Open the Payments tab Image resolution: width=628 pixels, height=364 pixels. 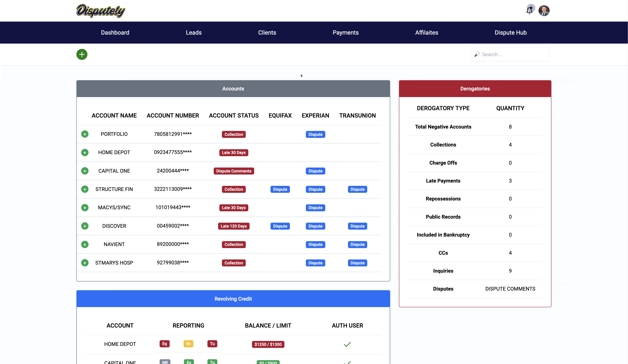coord(345,33)
